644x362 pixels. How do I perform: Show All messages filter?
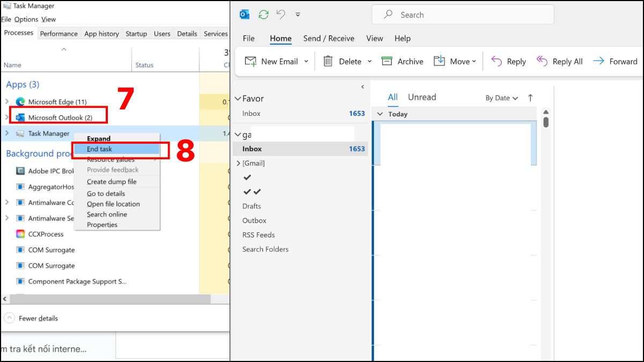click(393, 97)
